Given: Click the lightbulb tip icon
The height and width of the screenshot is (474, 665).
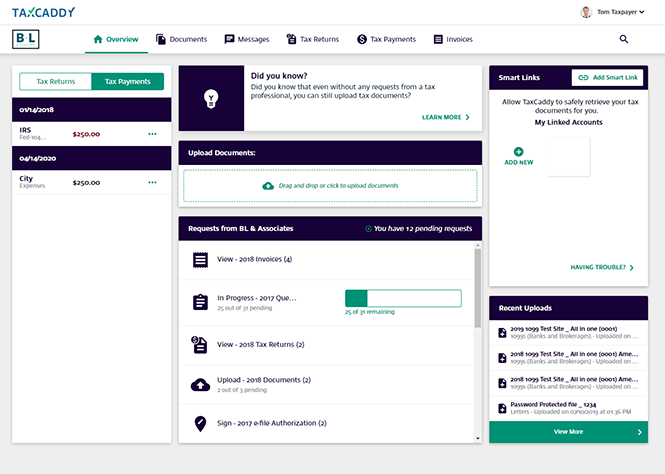Looking at the screenshot, I should pyautogui.click(x=211, y=98).
